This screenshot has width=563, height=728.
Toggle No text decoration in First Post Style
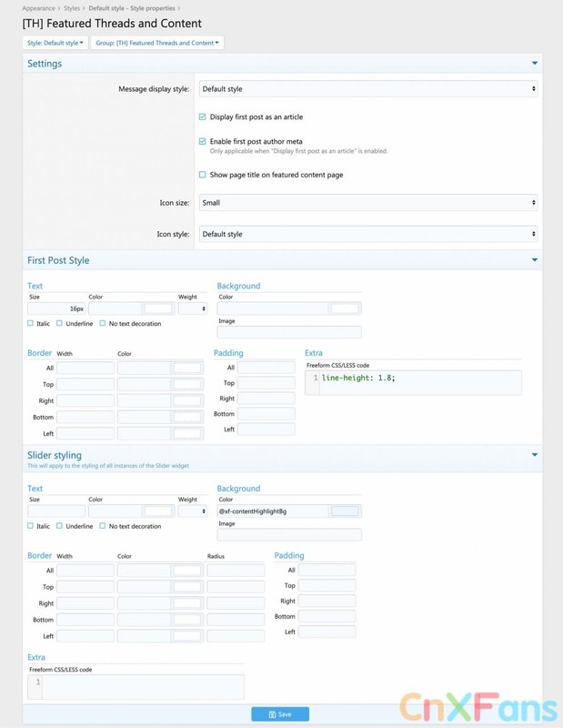103,323
